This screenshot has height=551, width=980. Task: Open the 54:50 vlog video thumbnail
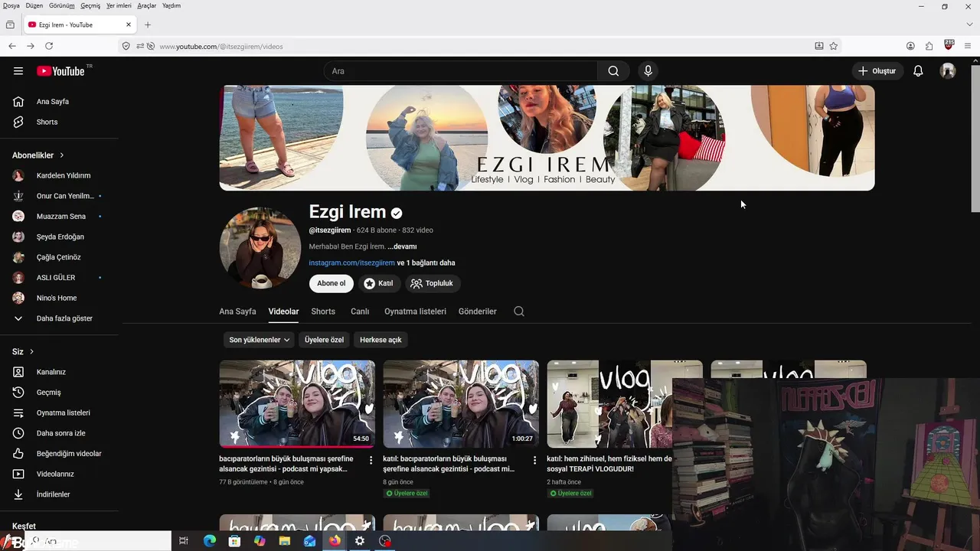(x=297, y=404)
